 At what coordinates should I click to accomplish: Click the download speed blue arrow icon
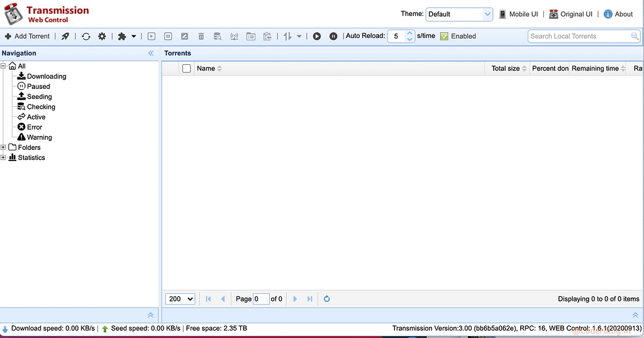(x=5, y=329)
